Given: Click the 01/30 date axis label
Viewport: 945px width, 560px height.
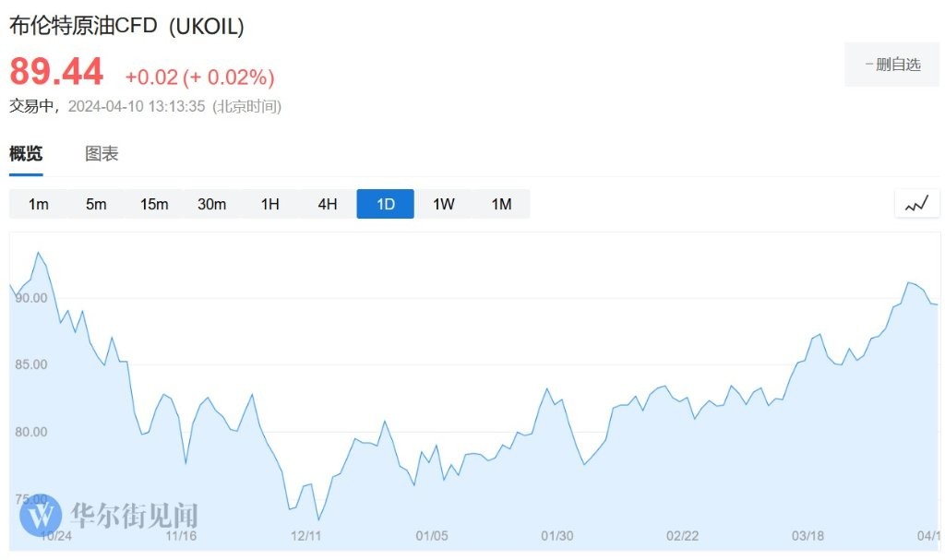Looking at the screenshot, I should click(557, 536).
